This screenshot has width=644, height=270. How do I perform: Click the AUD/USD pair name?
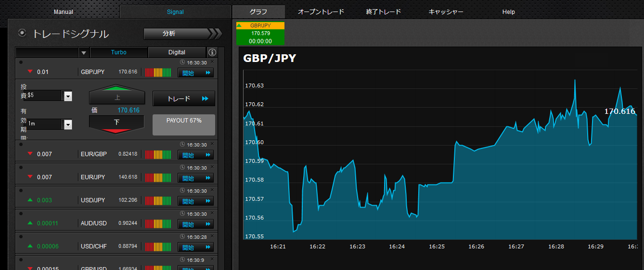(94, 223)
